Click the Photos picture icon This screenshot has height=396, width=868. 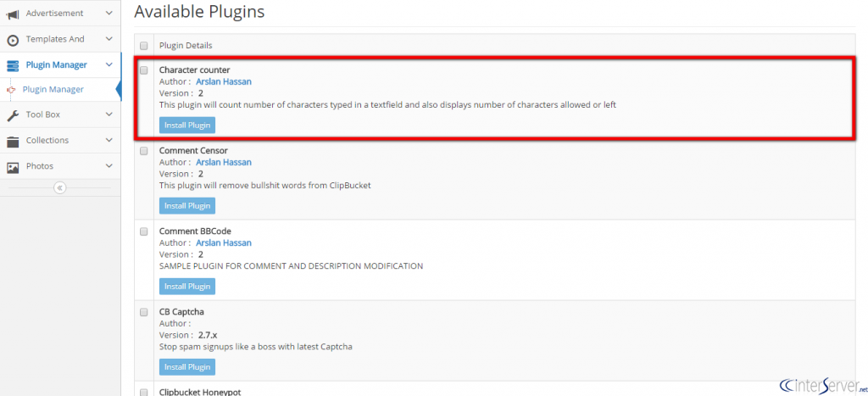click(13, 166)
